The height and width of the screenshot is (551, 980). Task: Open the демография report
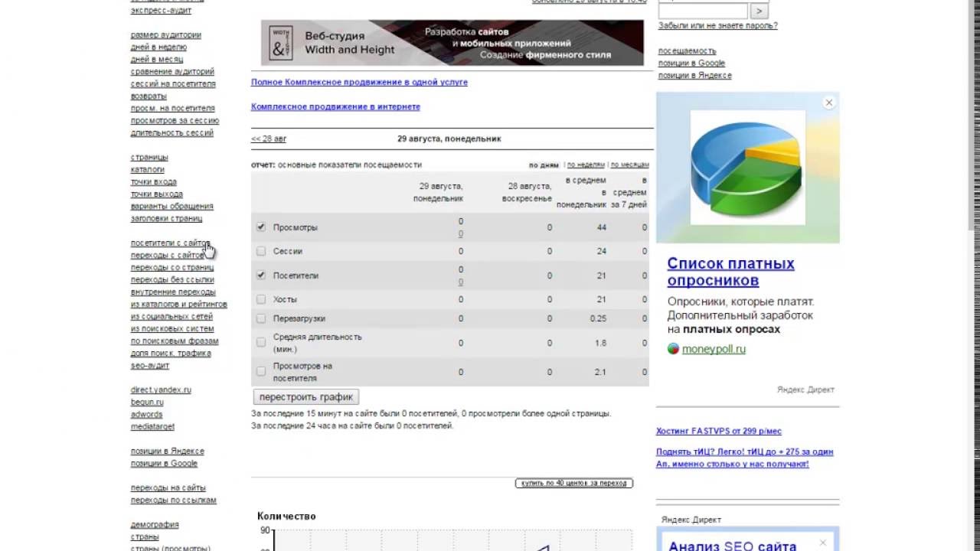pyautogui.click(x=155, y=524)
